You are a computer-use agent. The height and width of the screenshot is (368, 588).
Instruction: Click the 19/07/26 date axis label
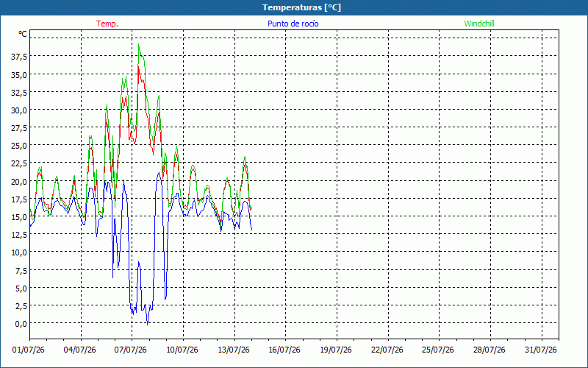pos(336,350)
